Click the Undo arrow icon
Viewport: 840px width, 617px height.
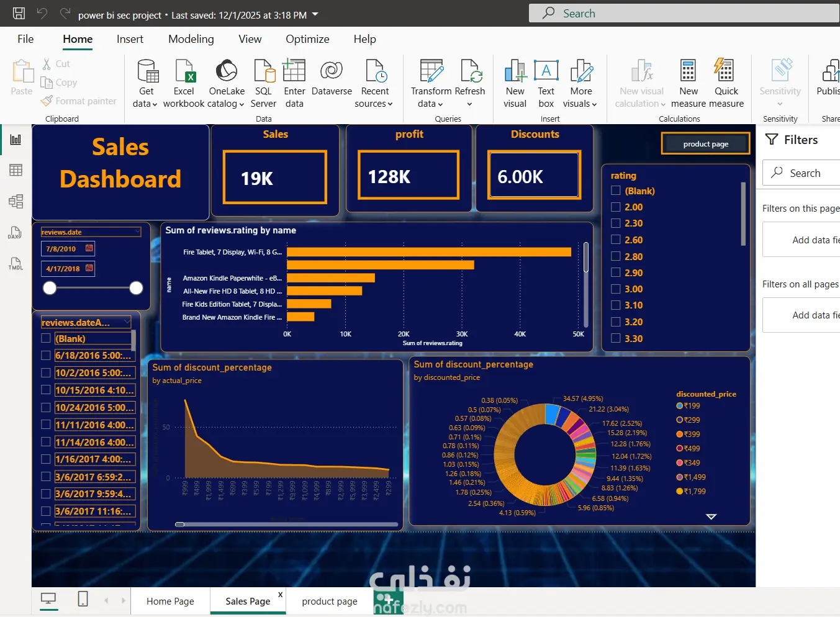[x=42, y=13]
